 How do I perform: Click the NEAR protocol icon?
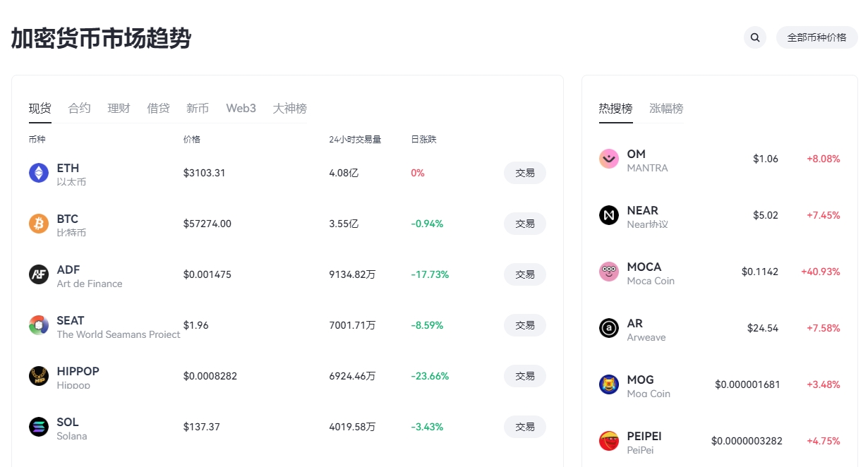(x=609, y=215)
